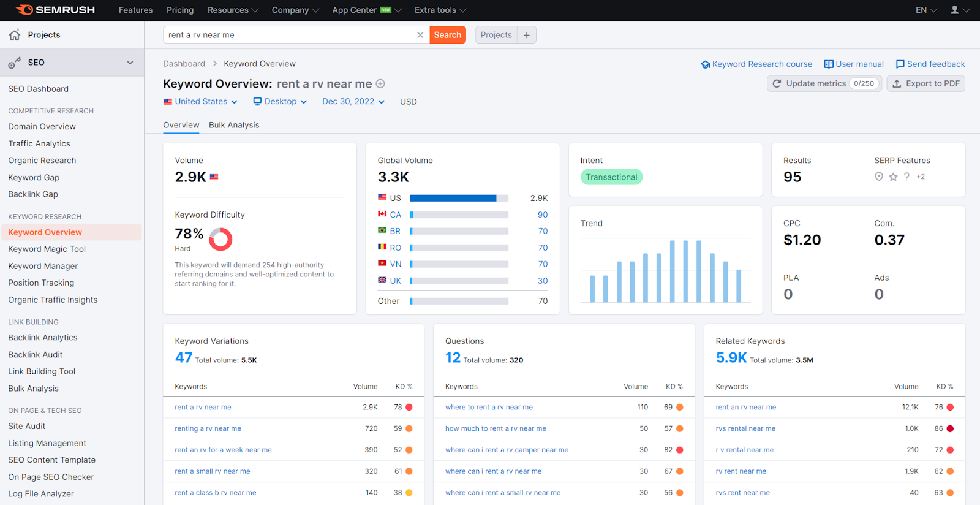Click the Trend bar chart
This screenshot has width=980, height=505.
click(x=666, y=271)
